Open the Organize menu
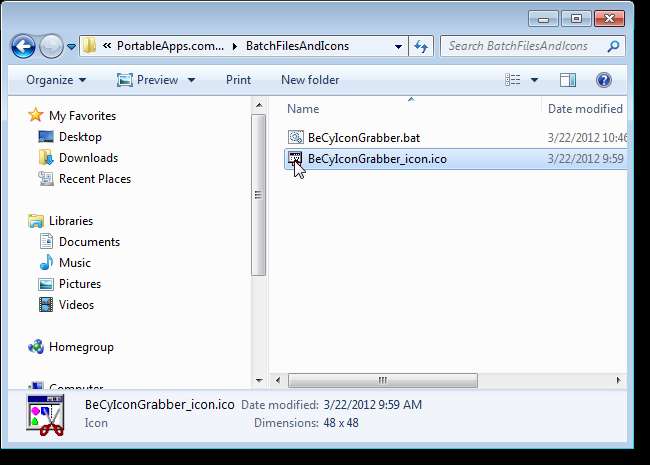Image resolution: width=650 pixels, height=465 pixels. point(56,80)
